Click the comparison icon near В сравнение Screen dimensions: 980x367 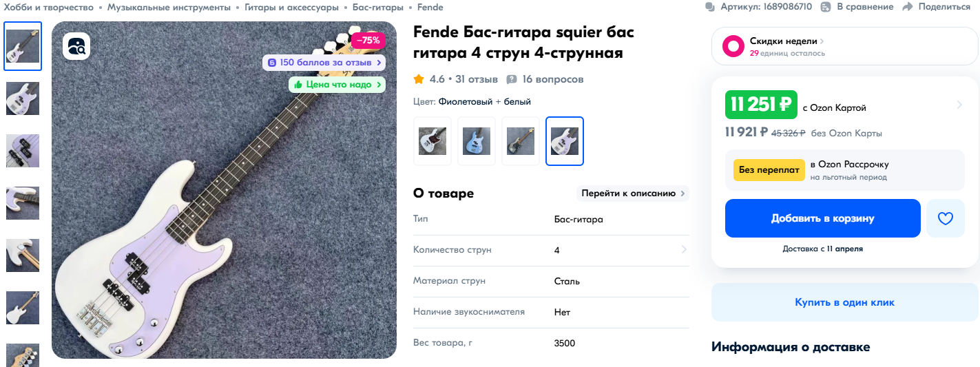pos(826,7)
